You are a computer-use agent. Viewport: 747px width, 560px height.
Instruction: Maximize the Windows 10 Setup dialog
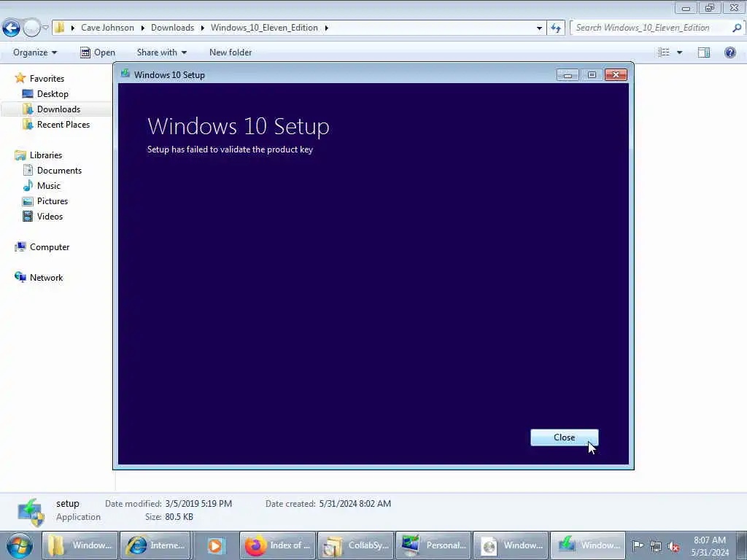point(591,75)
